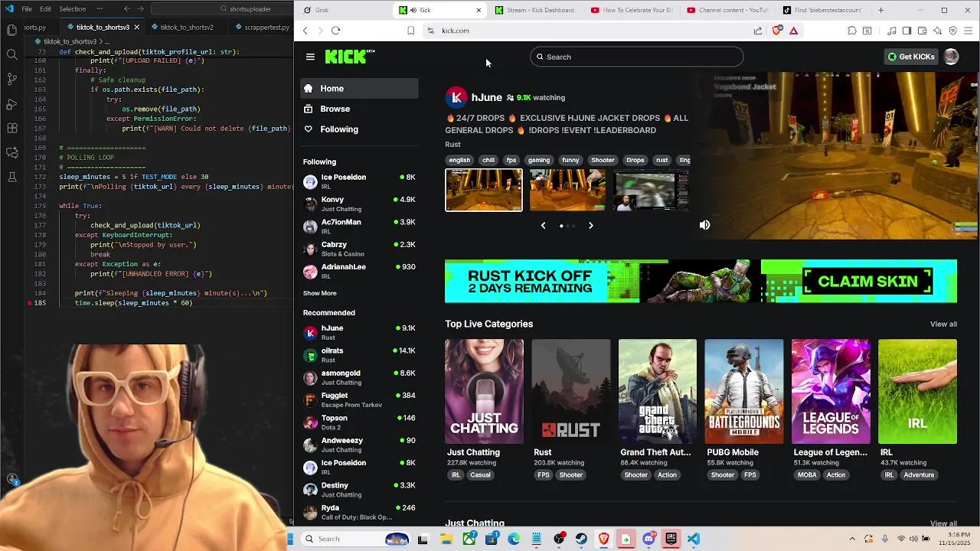The width and height of the screenshot is (980, 551).
Task: Open VS Code accounts icon
Action: (11, 480)
